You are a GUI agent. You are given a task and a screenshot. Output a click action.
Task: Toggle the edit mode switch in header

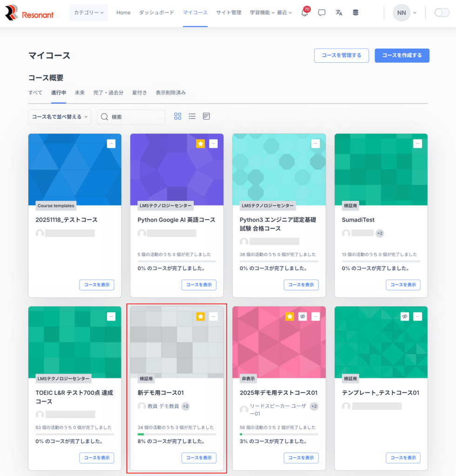(442, 13)
